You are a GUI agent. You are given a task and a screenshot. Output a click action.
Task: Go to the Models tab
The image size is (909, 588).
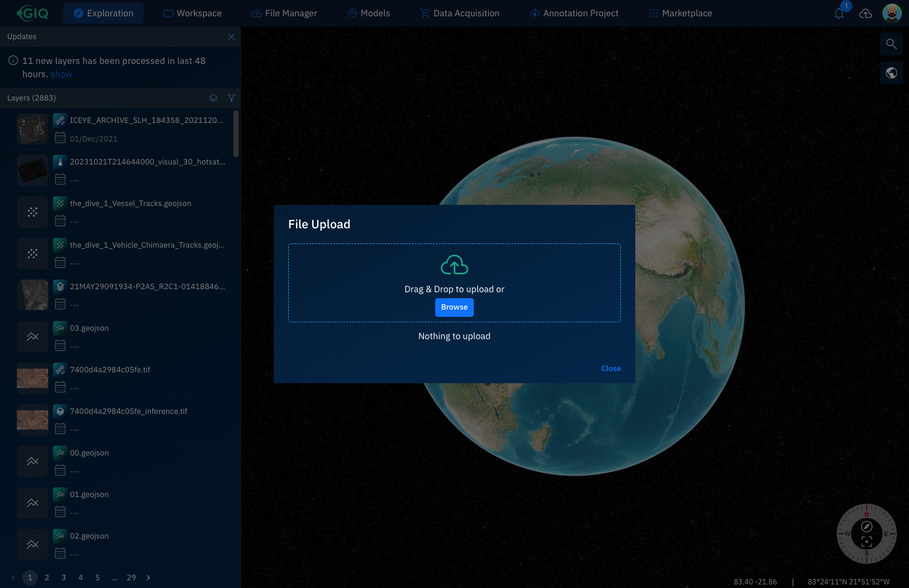pos(369,13)
